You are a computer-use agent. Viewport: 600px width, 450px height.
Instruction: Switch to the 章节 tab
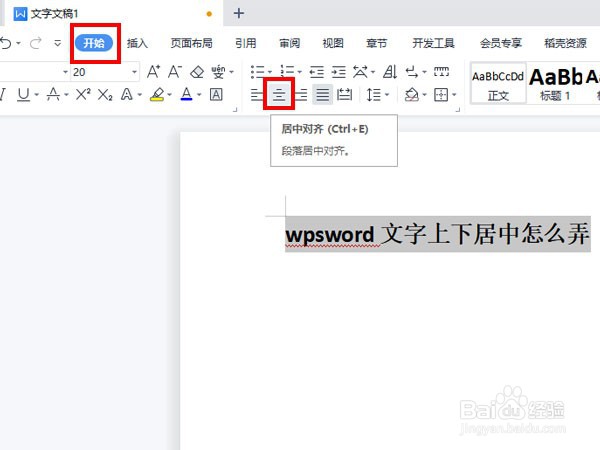(377, 43)
